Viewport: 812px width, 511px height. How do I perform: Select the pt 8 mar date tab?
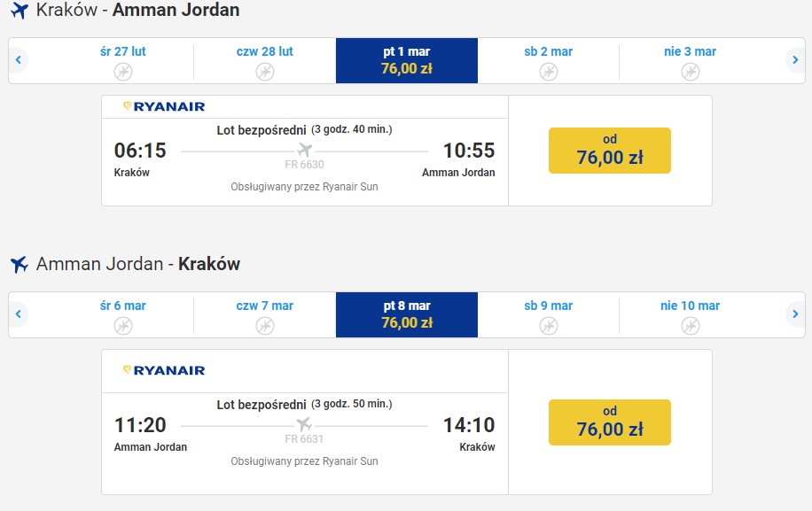407,314
